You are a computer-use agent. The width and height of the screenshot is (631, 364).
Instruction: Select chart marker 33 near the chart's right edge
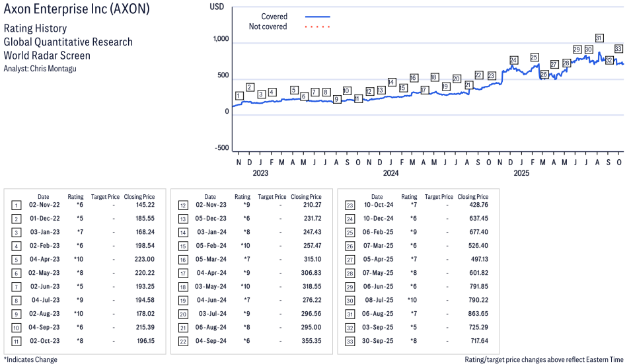point(618,49)
